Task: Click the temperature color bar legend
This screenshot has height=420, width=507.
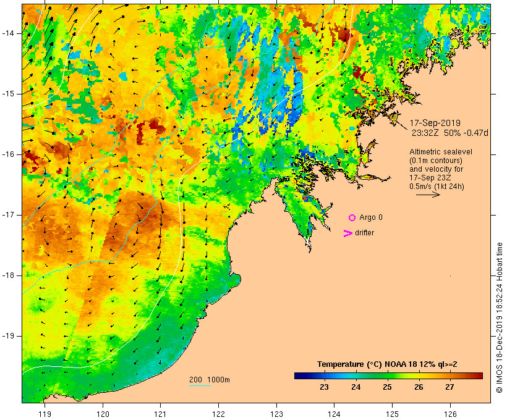Action: pos(388,376)
